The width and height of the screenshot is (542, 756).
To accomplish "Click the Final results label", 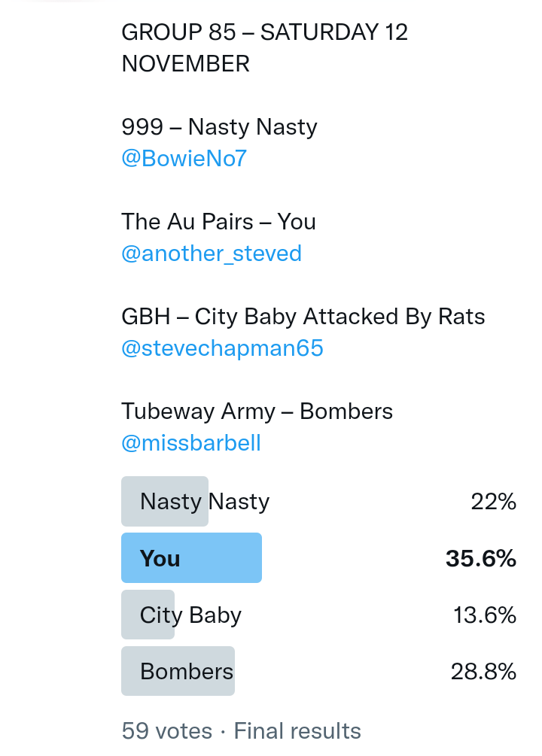I will tap(297, 730).
